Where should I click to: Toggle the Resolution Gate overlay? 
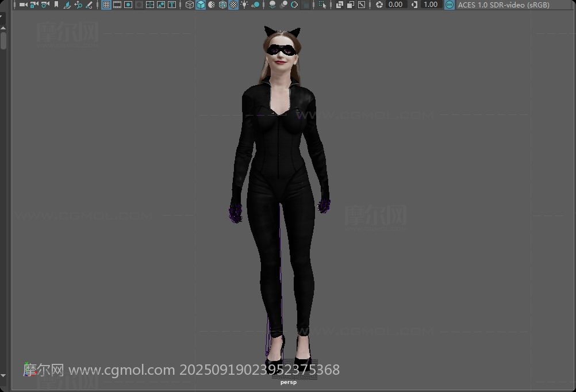(x=128, y=5)
